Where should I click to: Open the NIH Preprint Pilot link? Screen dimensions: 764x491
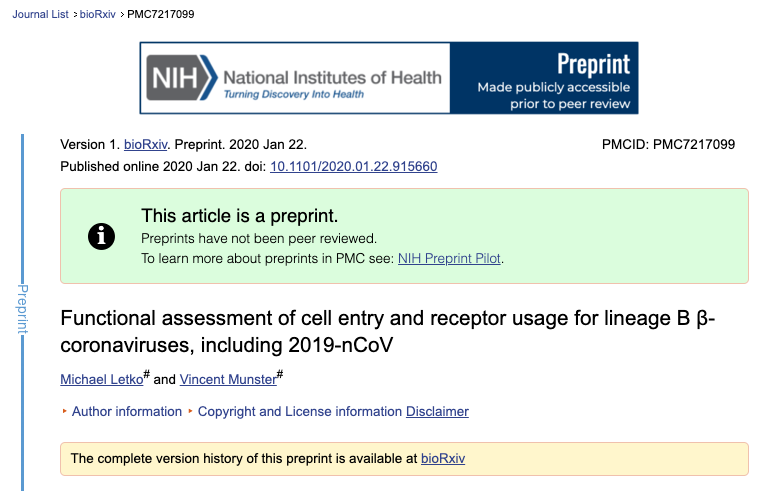coord(449,258)
